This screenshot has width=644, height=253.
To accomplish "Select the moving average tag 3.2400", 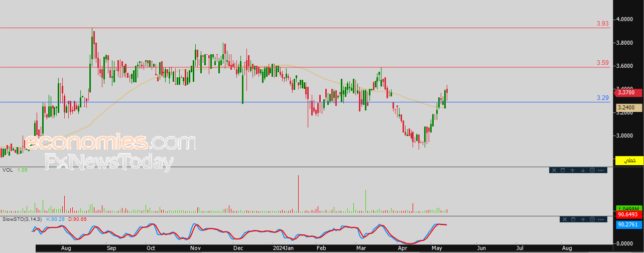I will pos(628,107).
